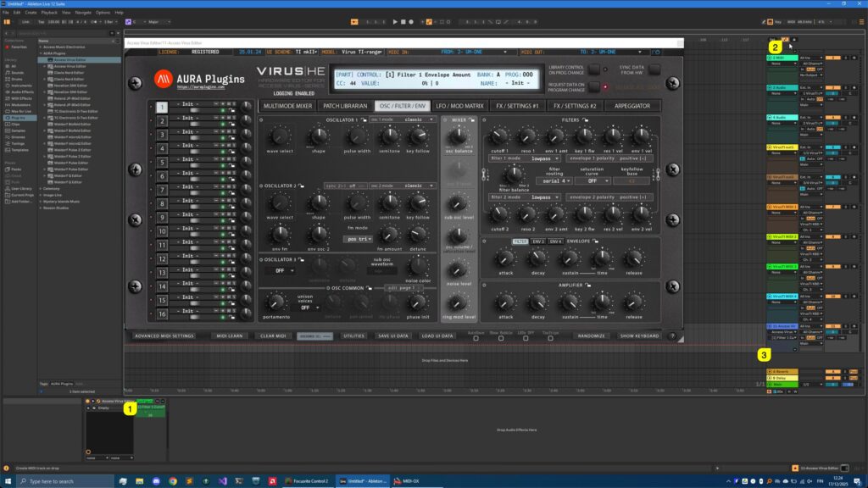The height and width of the screenshot is (488, 868).
Task: Enable the AutoSave checkbox in the Virus editor
Action: (476, 338)
